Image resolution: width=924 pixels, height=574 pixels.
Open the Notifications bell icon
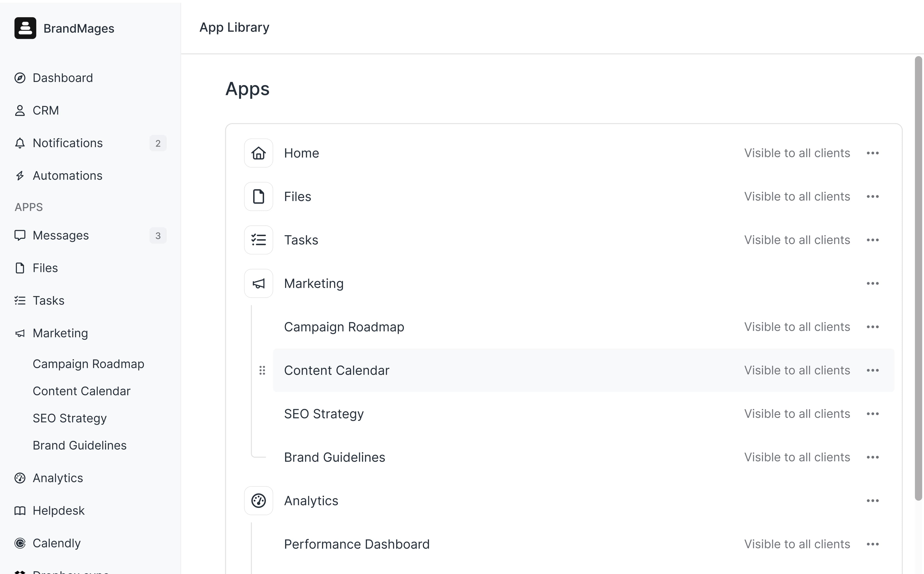[x=20, y=143]
